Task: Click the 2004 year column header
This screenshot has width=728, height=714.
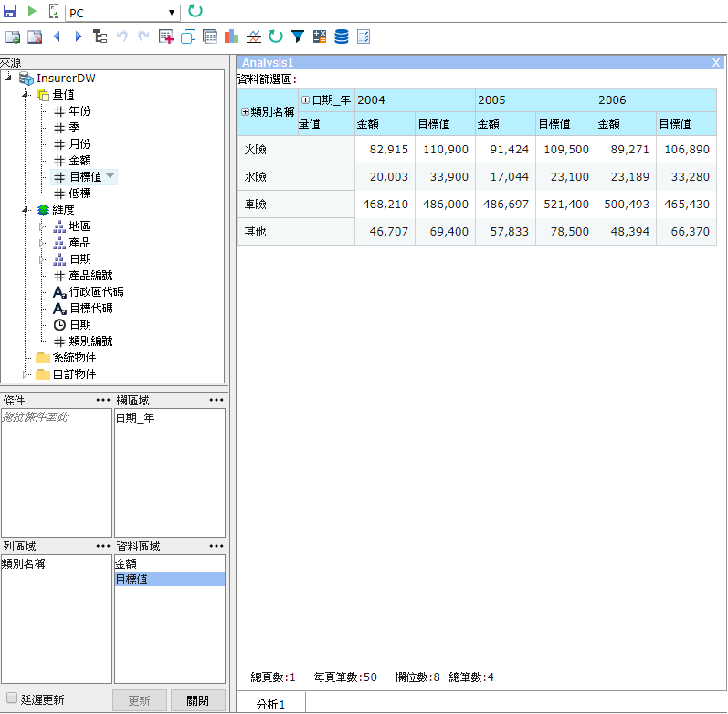Action: [415, 100]
